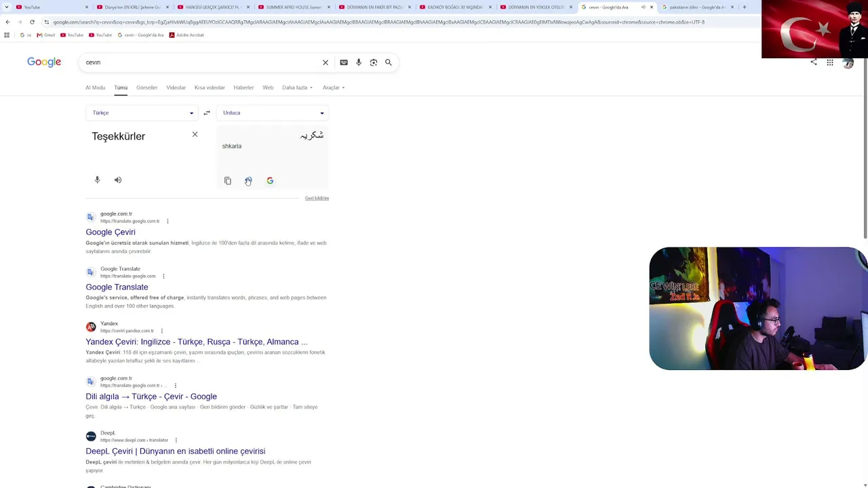Go back in browser history
This screenshot has width=868, height=488.
coord(7,22)
